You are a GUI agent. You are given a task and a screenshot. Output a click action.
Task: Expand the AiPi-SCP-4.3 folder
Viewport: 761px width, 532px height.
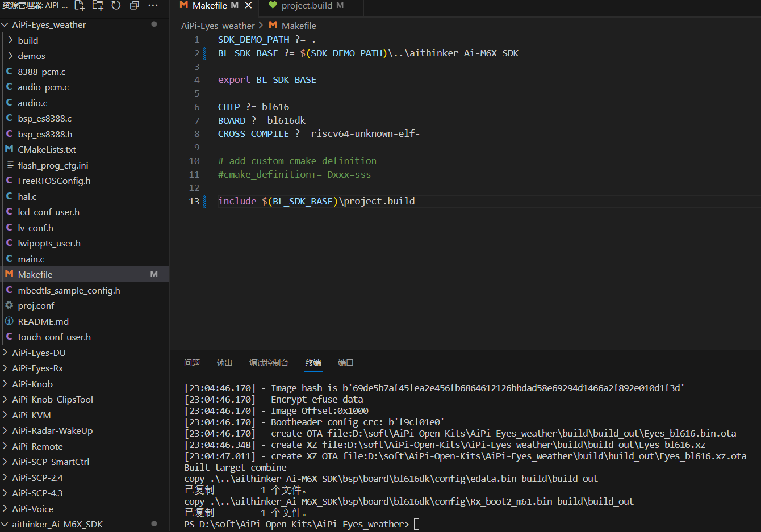click(x=85, y=493)
